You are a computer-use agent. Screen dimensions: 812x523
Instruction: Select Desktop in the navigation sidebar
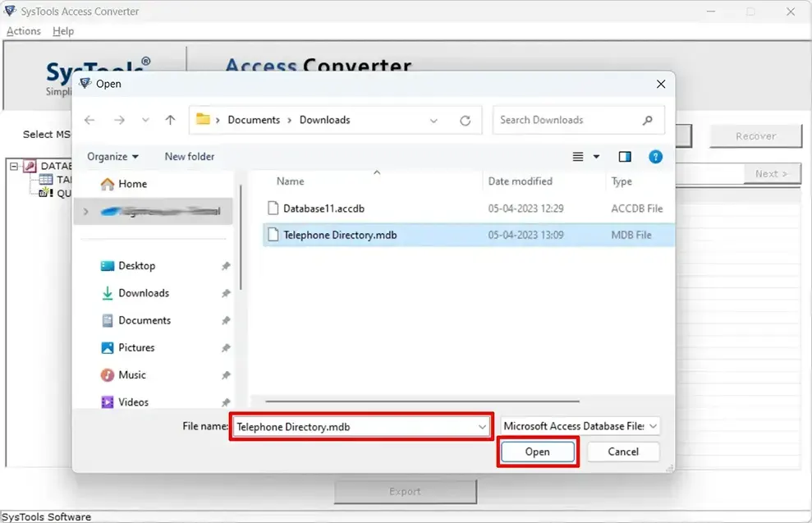tap(136, 266)
